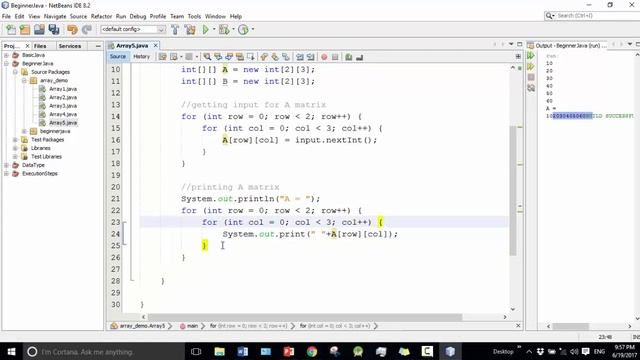Select Array4.java in project tree
640x360 pixels.
coord(62,114)
